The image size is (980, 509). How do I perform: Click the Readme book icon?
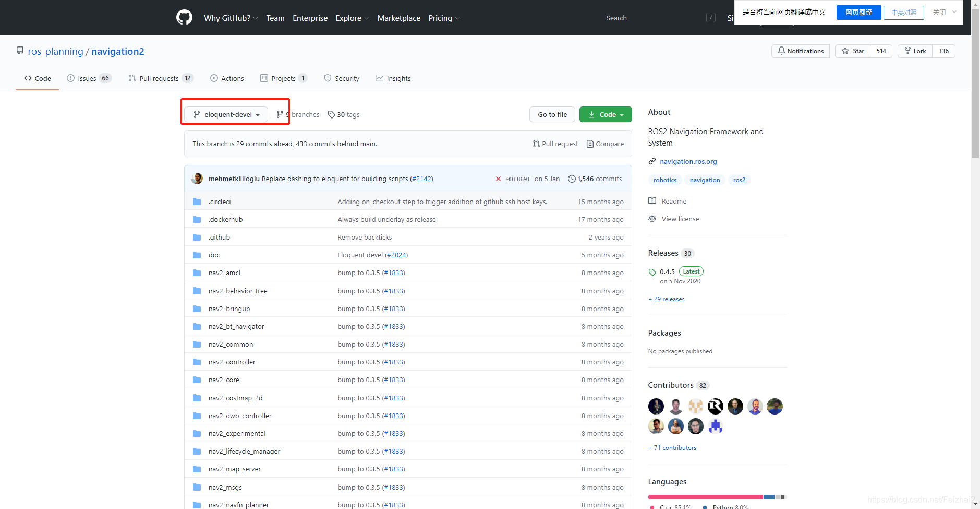pyautogui.click(x=652, y=201)
